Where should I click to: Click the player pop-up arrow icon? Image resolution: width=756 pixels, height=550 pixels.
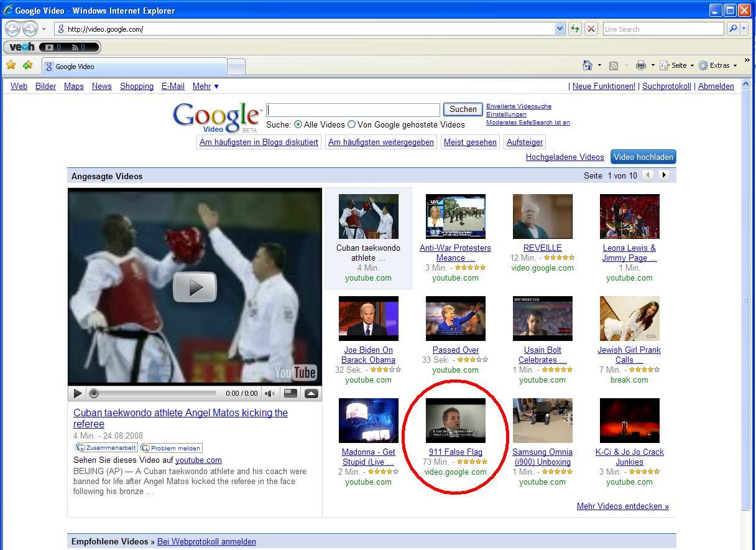pyautogui.click(x=311, y=393)
